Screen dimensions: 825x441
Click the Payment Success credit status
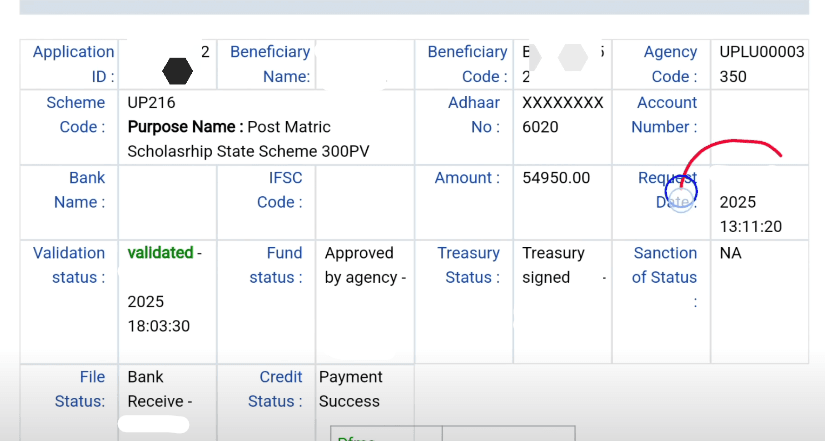350,389
